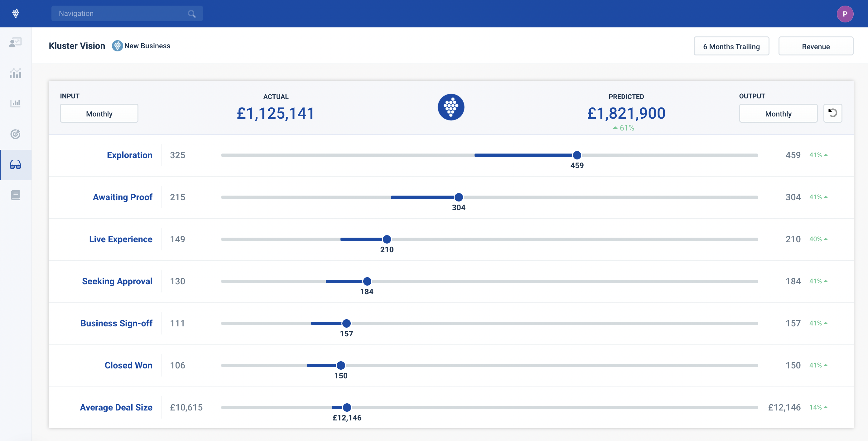Open the team presentation sidebar icon

tap(16, 42)
